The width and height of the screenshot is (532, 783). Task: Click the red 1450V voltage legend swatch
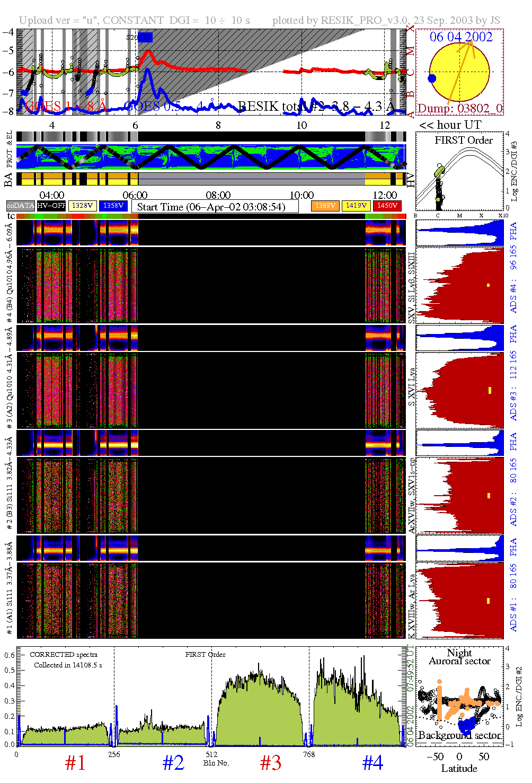[x=387, y=206]
